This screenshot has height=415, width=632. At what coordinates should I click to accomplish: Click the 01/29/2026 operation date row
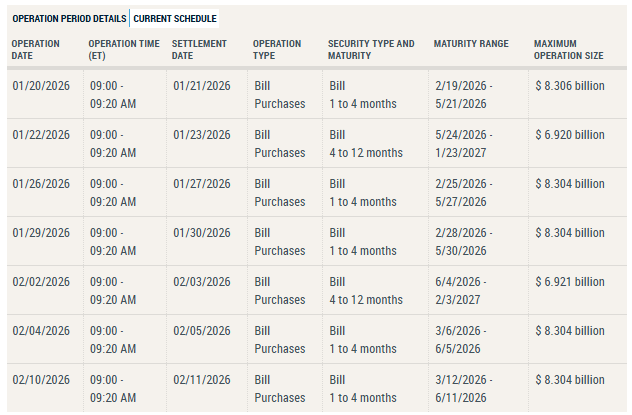(41, 233)
